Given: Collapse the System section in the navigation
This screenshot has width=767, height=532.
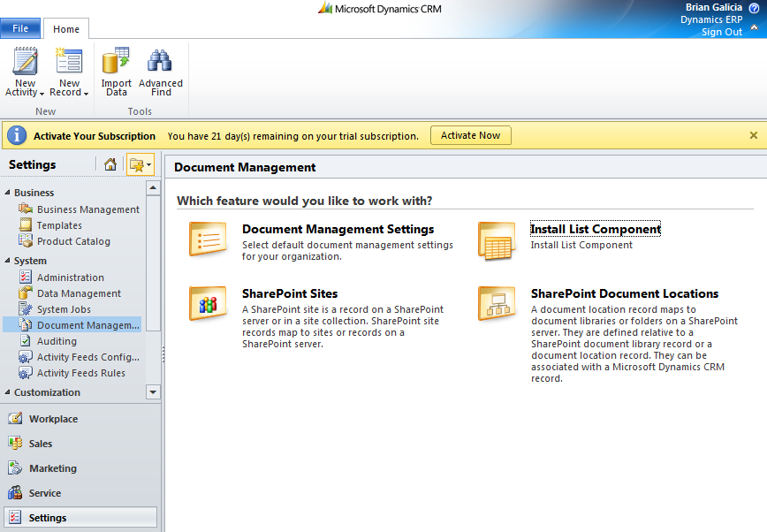Looking at the screenshot, I should [x=7, y=261].
